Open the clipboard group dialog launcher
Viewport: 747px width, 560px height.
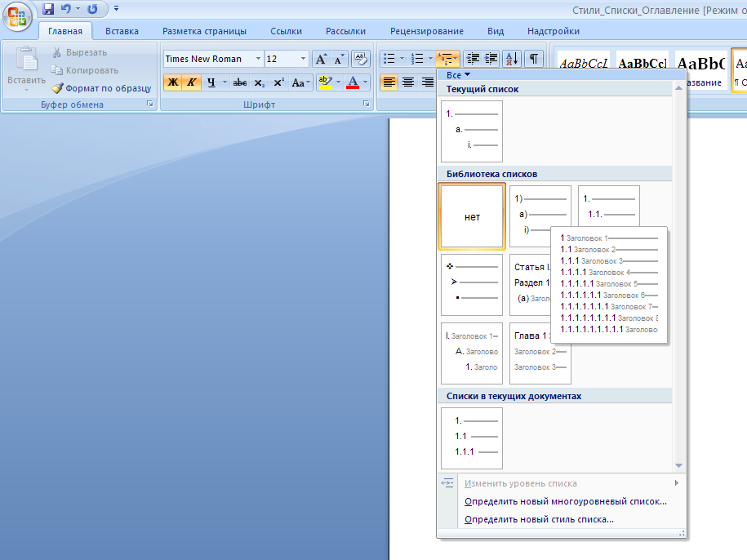click(x=150, y=104)
